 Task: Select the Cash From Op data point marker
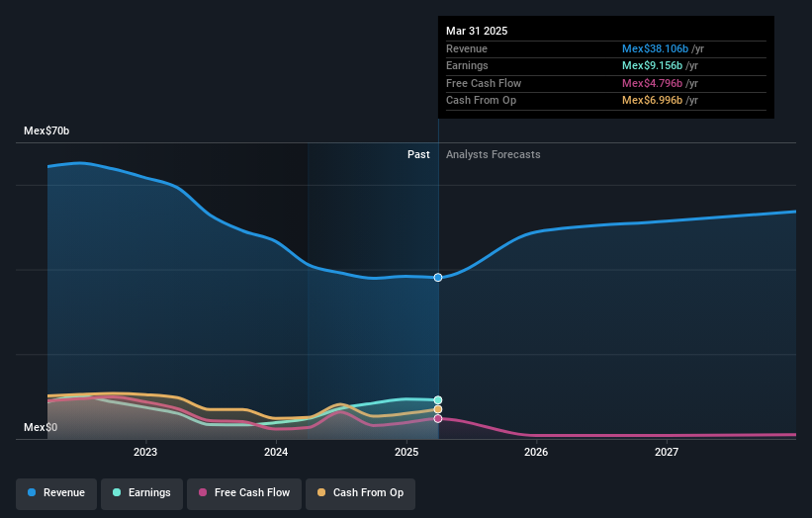pos(438,409)
